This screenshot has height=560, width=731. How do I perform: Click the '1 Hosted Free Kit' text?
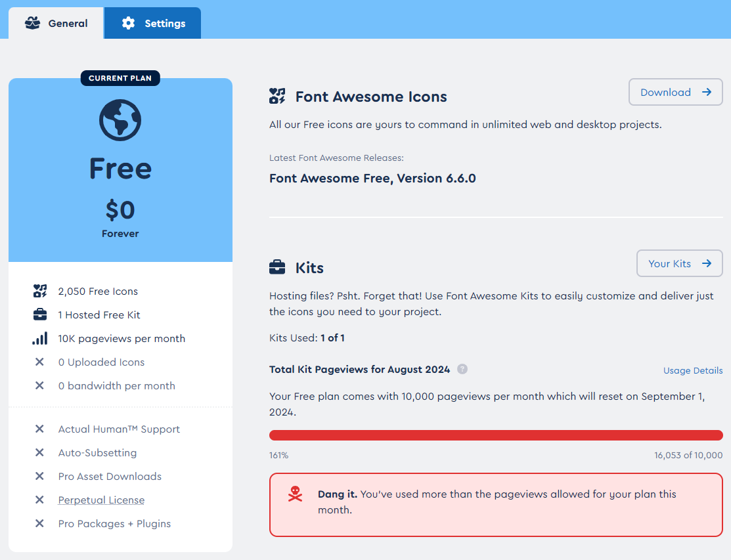tap(99, 315)
